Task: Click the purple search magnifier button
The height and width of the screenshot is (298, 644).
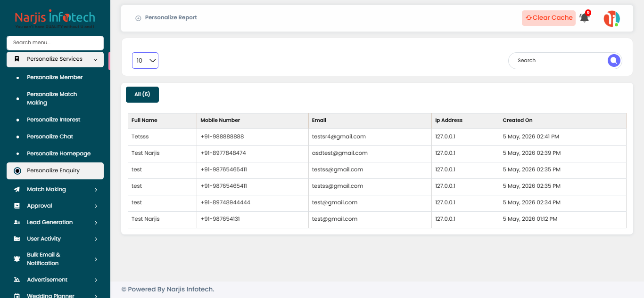Action: [x=613, y=60]
